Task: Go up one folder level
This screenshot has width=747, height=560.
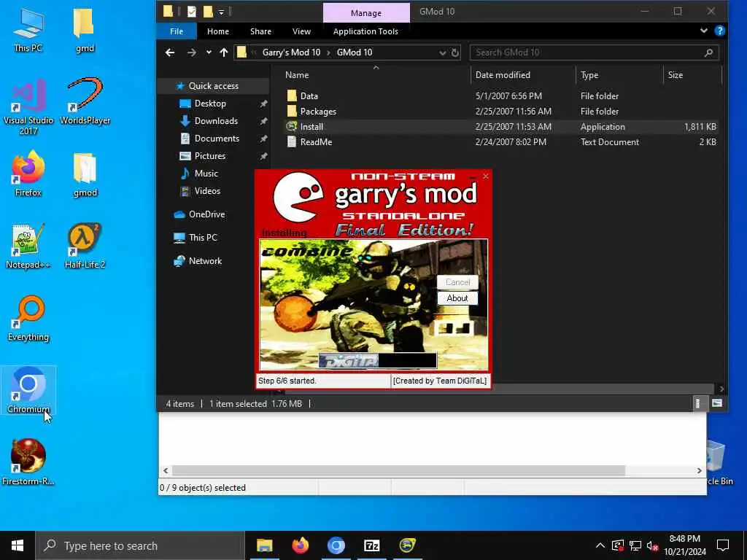Action: click(224, 52)
